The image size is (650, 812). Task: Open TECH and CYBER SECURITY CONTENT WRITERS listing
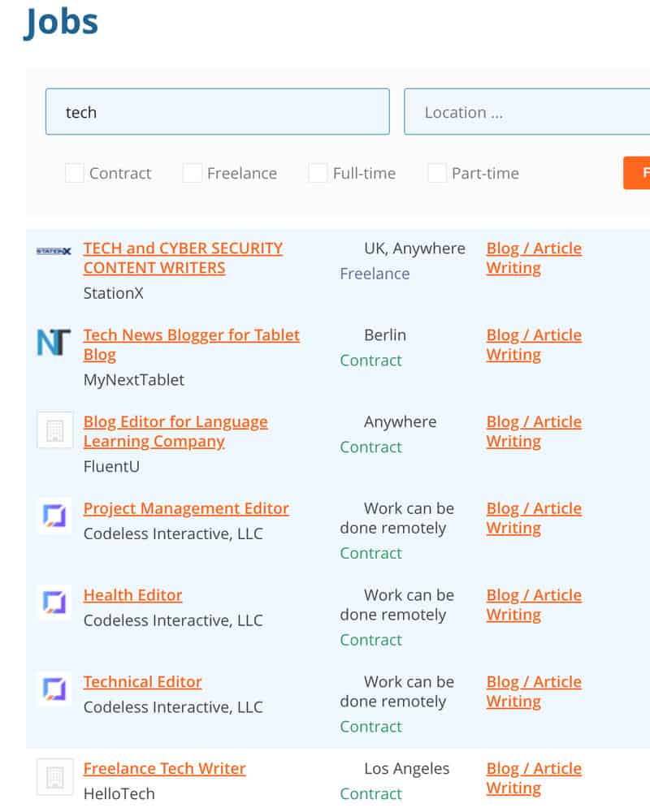[x=183, y=258]
